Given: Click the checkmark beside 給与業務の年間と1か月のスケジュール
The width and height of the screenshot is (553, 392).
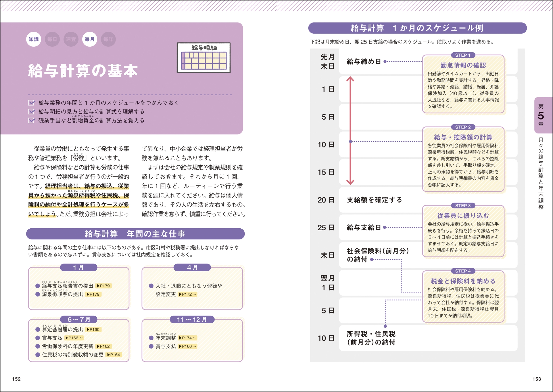Looking at the screenshot, I should [x=32, y=103].
